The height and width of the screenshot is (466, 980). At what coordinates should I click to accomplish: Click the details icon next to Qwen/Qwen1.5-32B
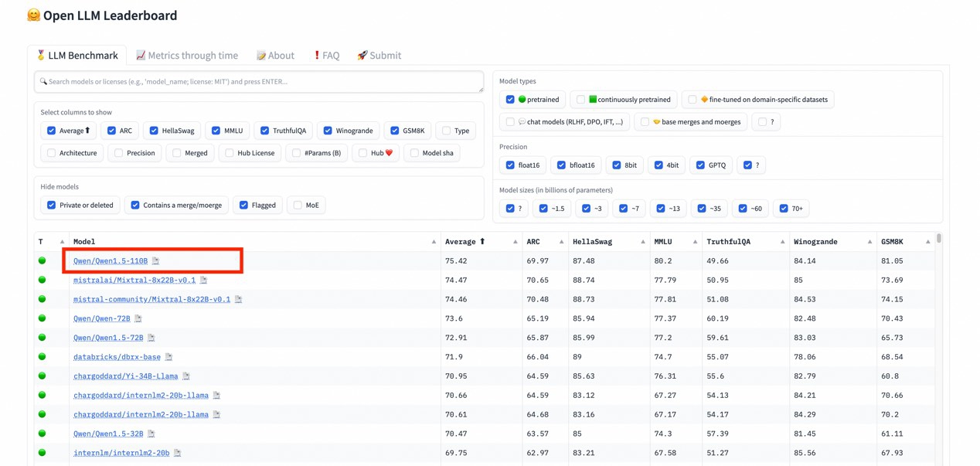[x=151, y=434]
